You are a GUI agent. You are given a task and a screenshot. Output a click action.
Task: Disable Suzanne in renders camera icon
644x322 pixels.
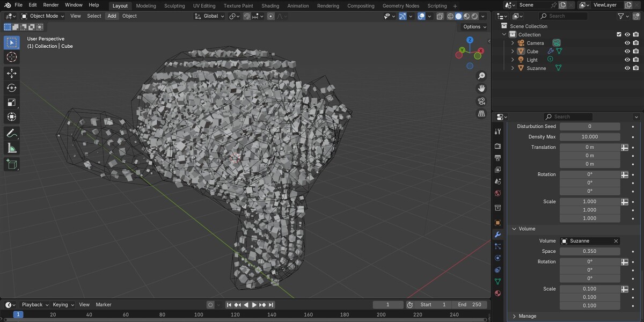coord(636,68)
